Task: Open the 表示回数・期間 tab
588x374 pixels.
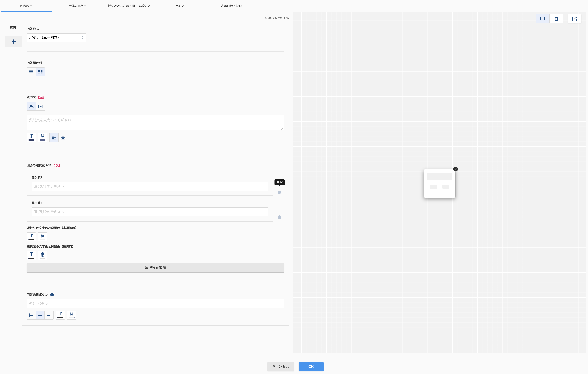Action: [231, 6]
